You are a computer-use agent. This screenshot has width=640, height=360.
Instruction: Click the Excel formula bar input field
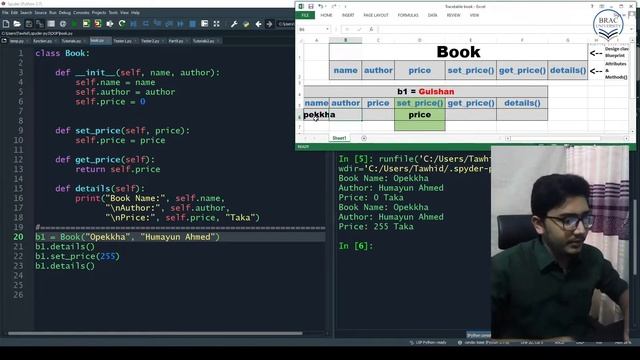[x=502, y=29]
